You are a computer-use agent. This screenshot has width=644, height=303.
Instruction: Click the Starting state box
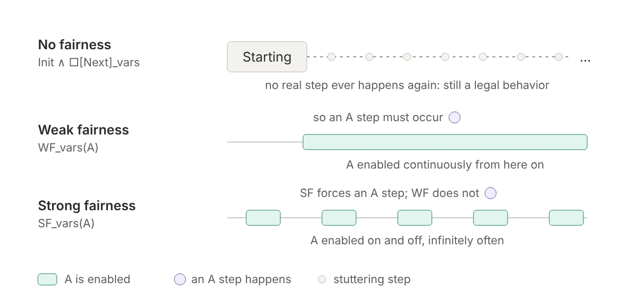(267, 57)
